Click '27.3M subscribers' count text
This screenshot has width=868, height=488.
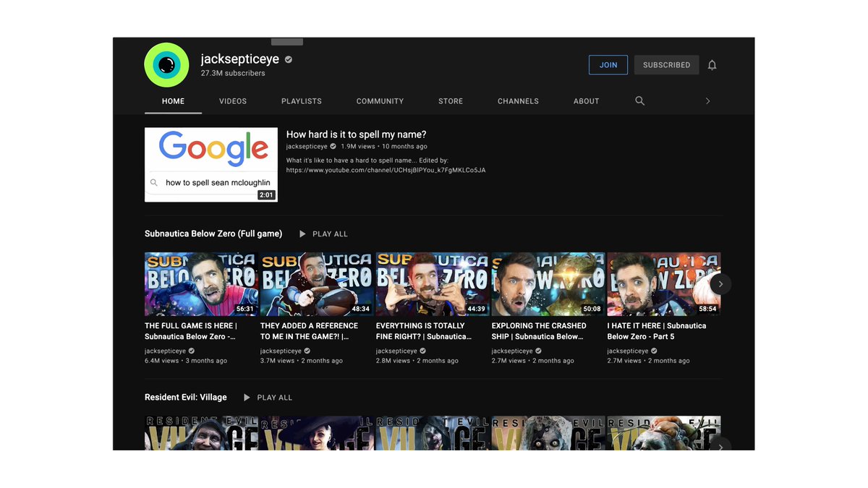click(233, 74)
